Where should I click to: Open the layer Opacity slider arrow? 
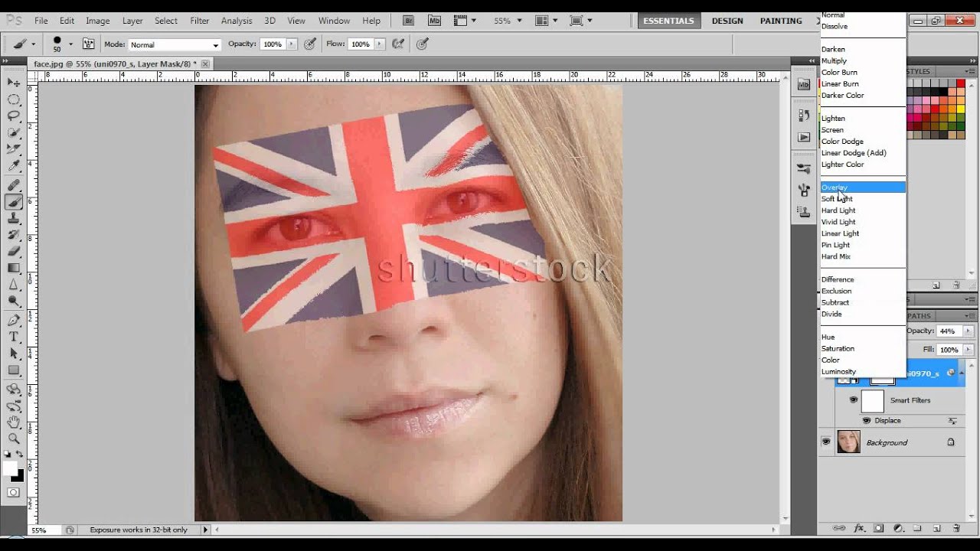pos(969,331)
